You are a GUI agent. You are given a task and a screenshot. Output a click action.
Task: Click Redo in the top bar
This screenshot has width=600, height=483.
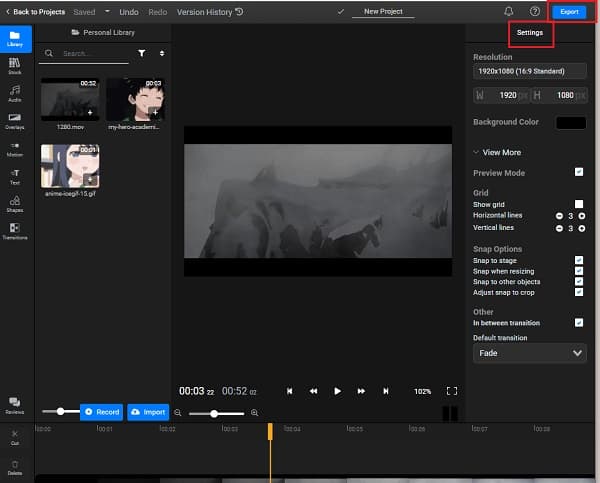tap(158, 12)
